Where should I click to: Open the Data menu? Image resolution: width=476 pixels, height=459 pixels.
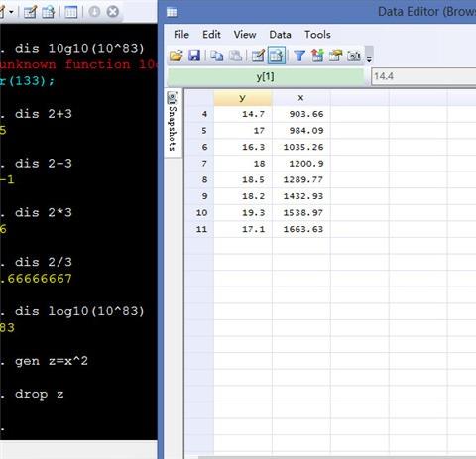coord(280,35)
